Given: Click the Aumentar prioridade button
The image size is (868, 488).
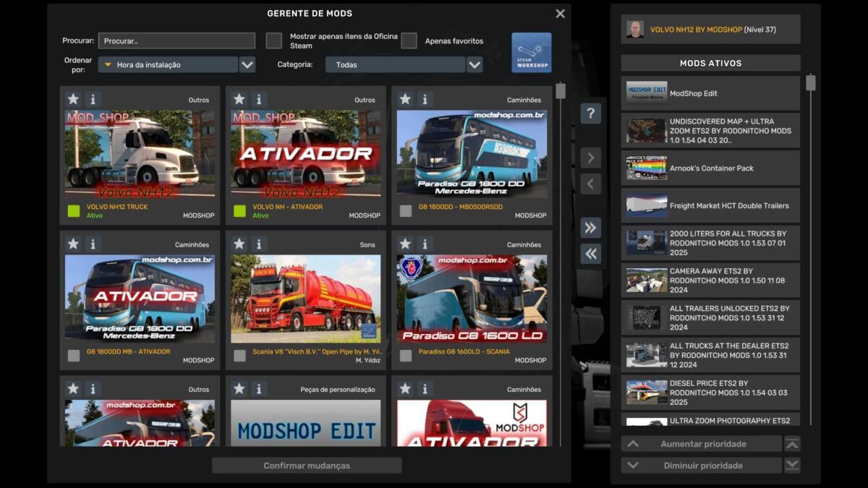Looking at the screenshot, I should [702, 444].
